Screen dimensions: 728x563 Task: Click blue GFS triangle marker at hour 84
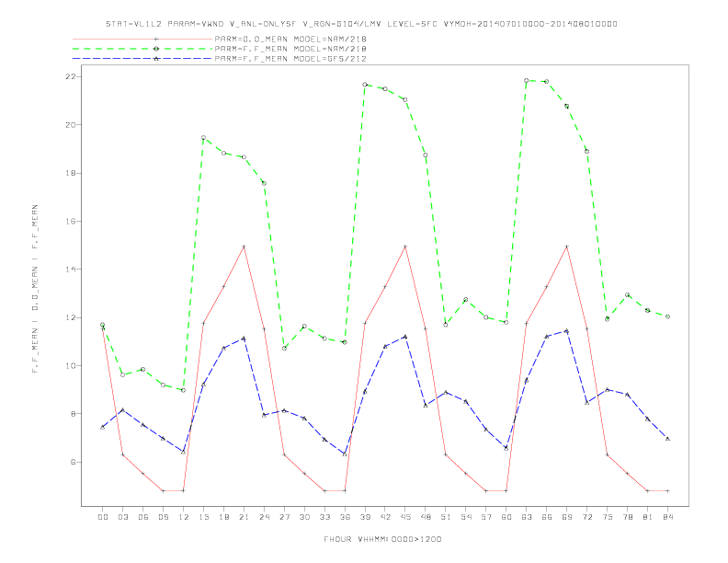tap(667, 439)
